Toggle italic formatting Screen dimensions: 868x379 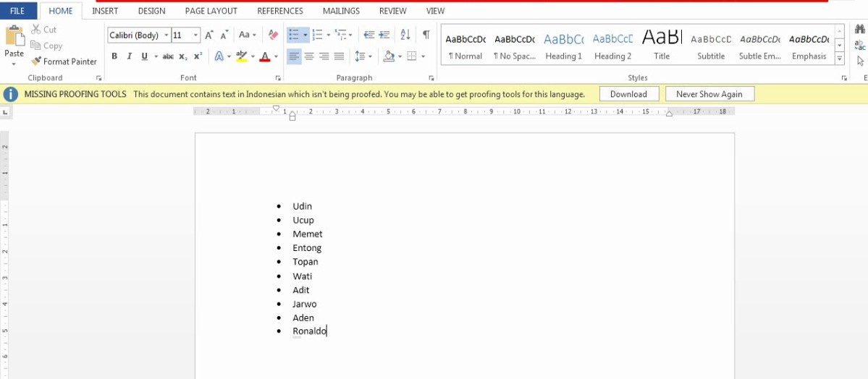coord(129,56)
